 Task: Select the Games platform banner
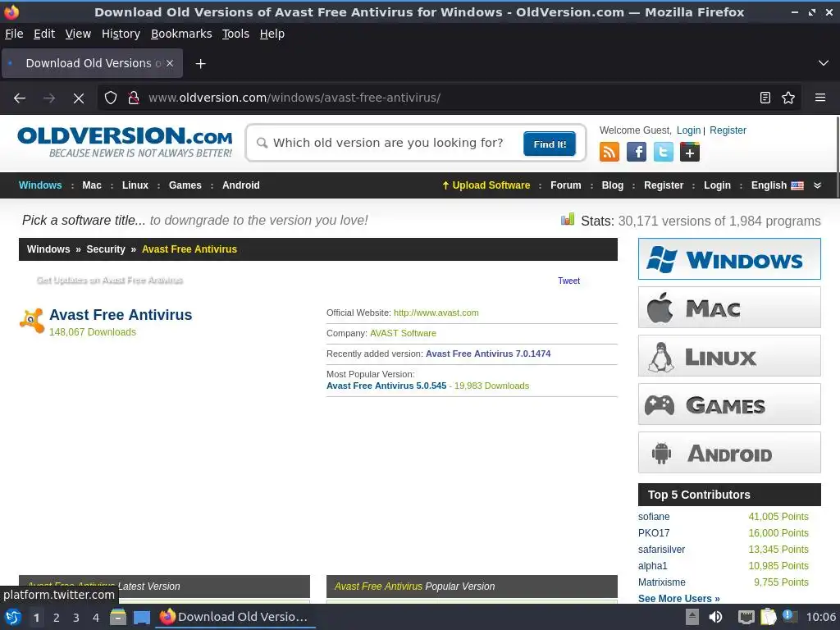tap(729, 404)
